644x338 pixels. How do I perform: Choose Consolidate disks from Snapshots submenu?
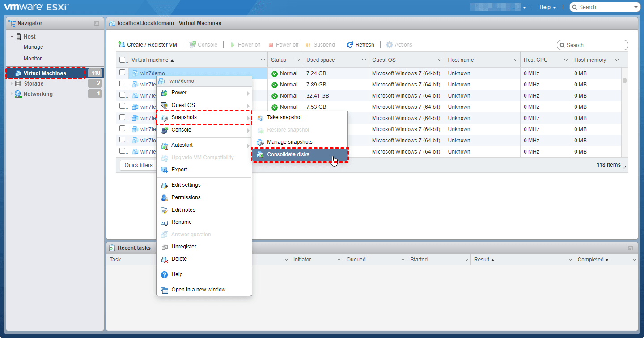click(300, 154)
